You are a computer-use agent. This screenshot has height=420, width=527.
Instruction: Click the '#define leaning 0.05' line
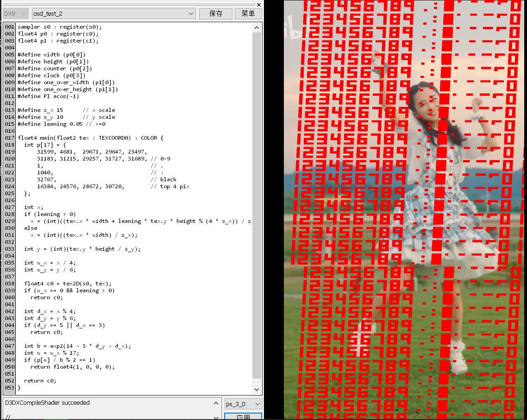61,124
